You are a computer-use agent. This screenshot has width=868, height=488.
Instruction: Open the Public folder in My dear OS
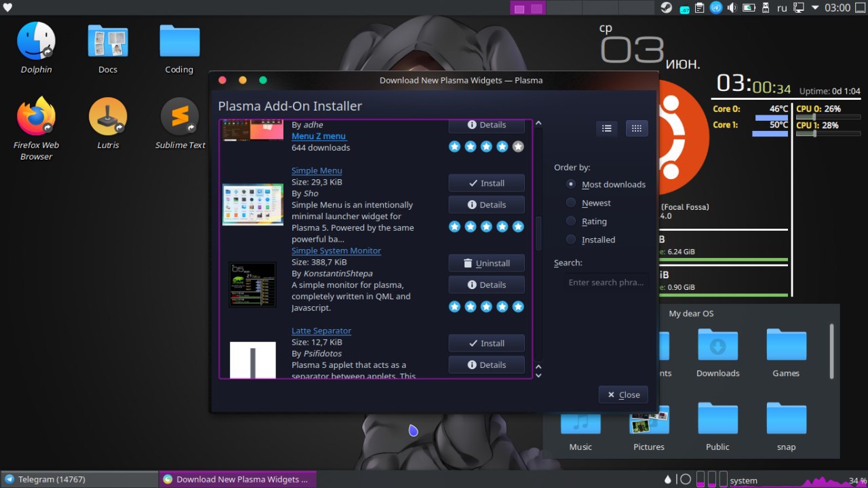(717, 426)
